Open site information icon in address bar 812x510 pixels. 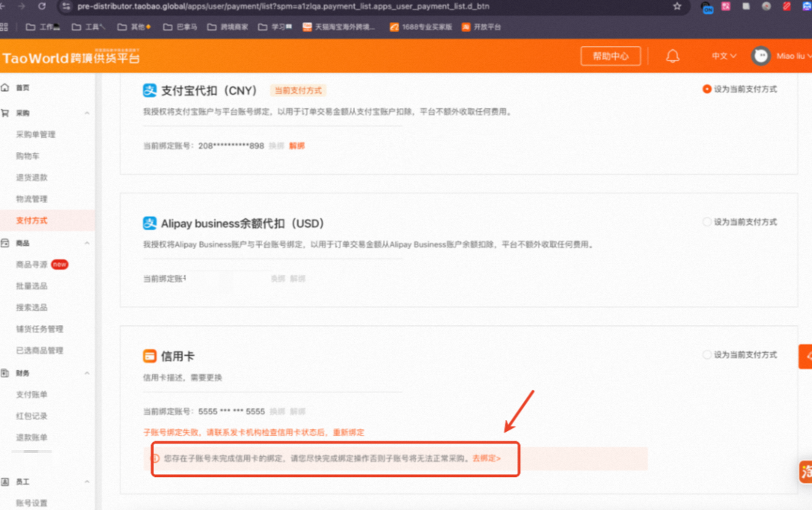click(66, 7)
